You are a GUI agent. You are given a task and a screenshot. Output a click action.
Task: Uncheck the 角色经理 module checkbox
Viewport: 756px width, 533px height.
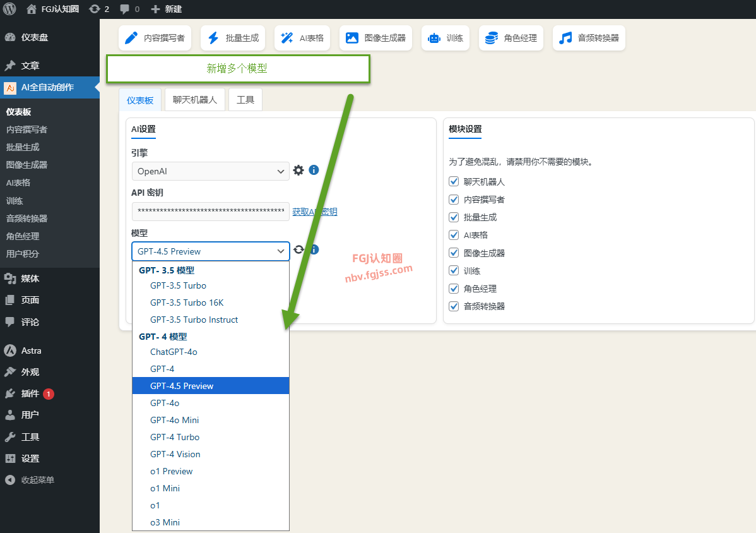454,289
